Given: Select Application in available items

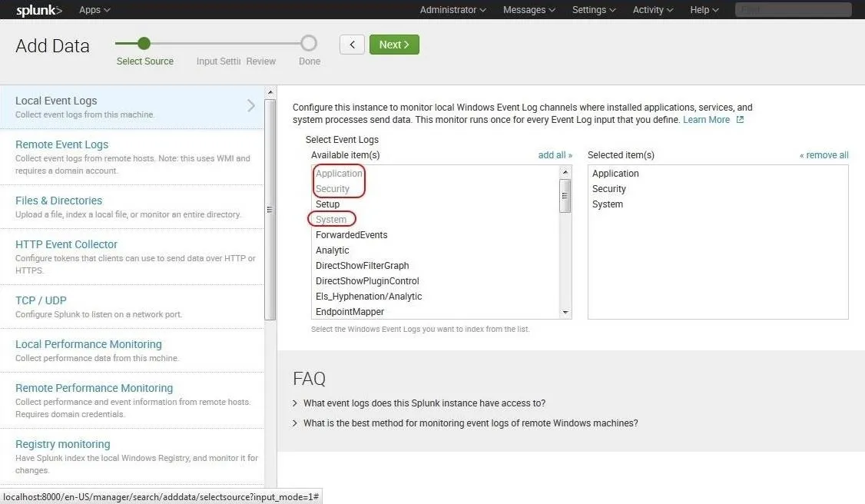Looking at the screenshot, I should coord(339,173).
